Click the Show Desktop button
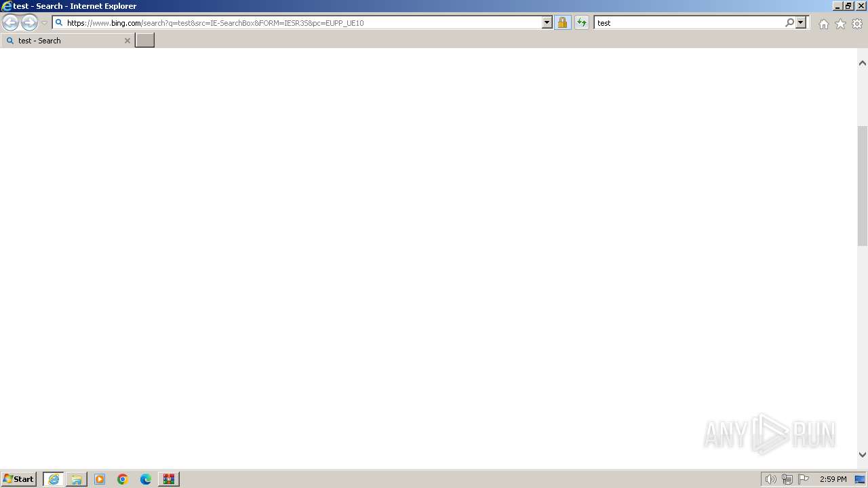 click(861, 479)
